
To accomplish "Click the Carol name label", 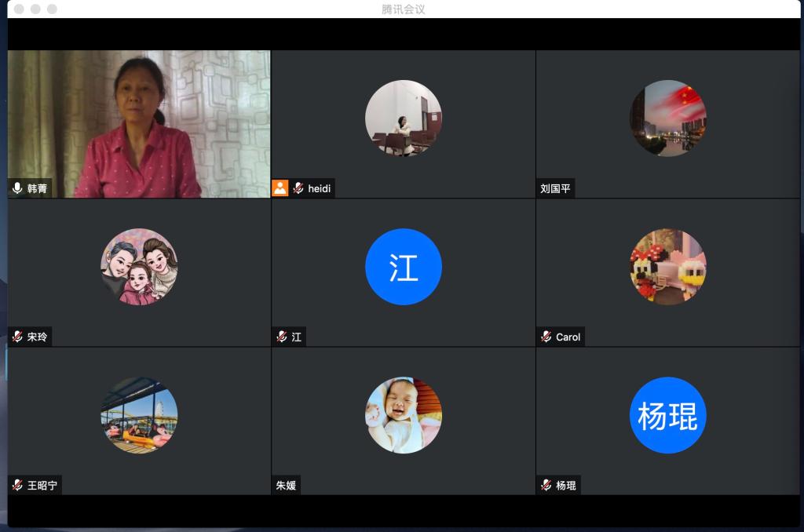I will click(x=568, y=337).
